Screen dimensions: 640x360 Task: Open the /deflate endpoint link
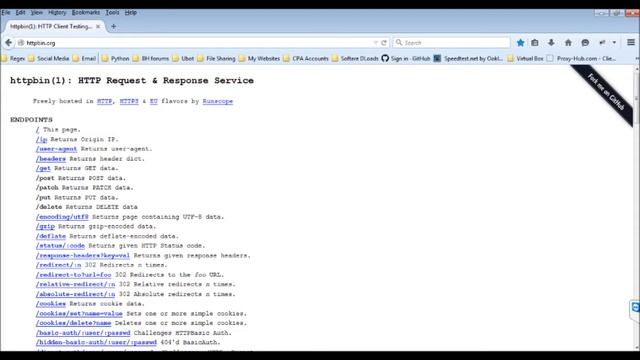point(51,236)
